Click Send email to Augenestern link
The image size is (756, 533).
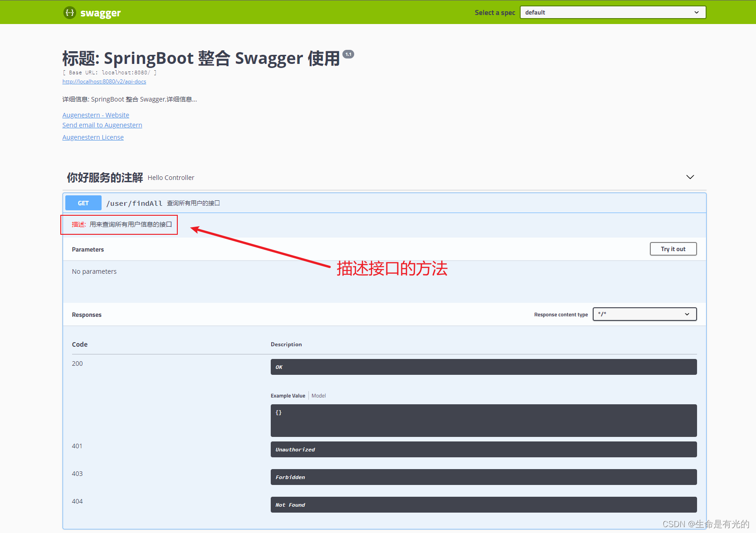(102, 125)
